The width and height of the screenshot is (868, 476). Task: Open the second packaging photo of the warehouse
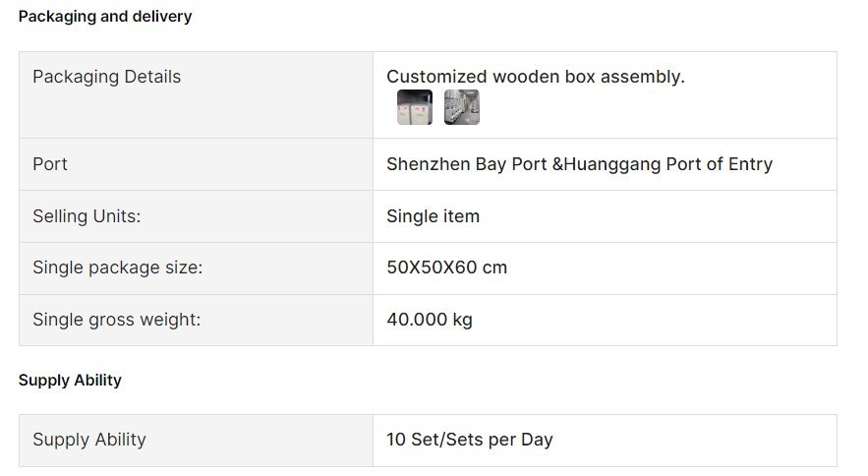(x=462, y=107)
